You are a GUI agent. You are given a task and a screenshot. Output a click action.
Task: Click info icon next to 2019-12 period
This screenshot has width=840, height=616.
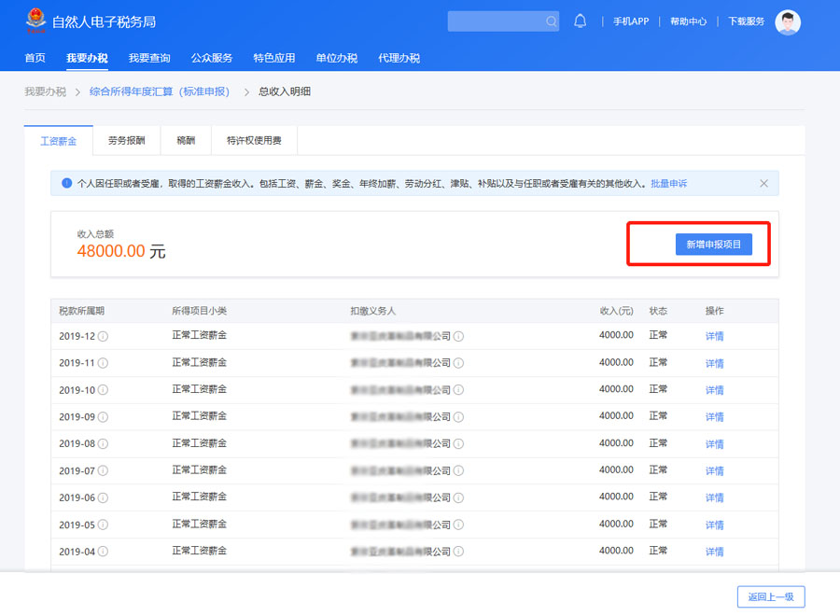tap(104, 336)
